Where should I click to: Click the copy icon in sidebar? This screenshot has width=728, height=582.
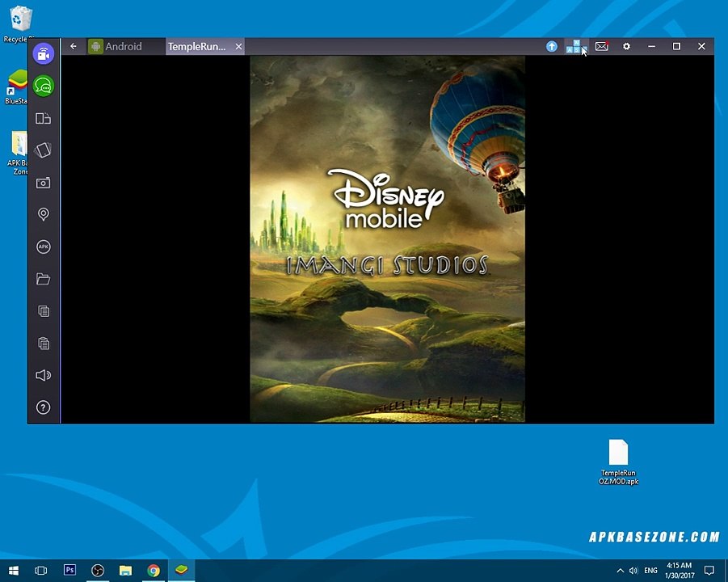coord(43,310)
